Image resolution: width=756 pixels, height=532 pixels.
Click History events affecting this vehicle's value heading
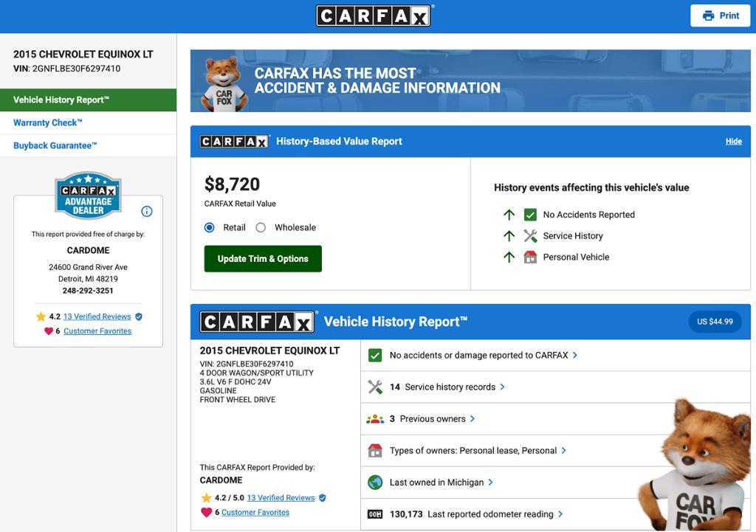(x=591, y=187)
